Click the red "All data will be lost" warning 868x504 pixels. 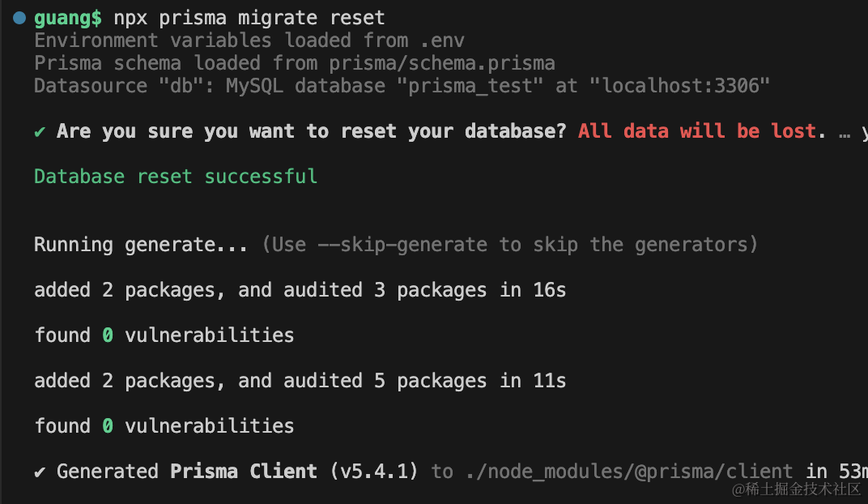pyautogui.click(x=696, y=131)
